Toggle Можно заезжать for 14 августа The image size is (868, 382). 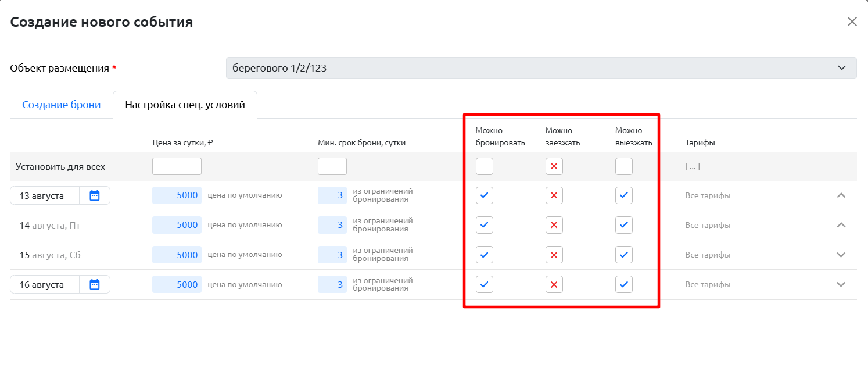(554, 225)
